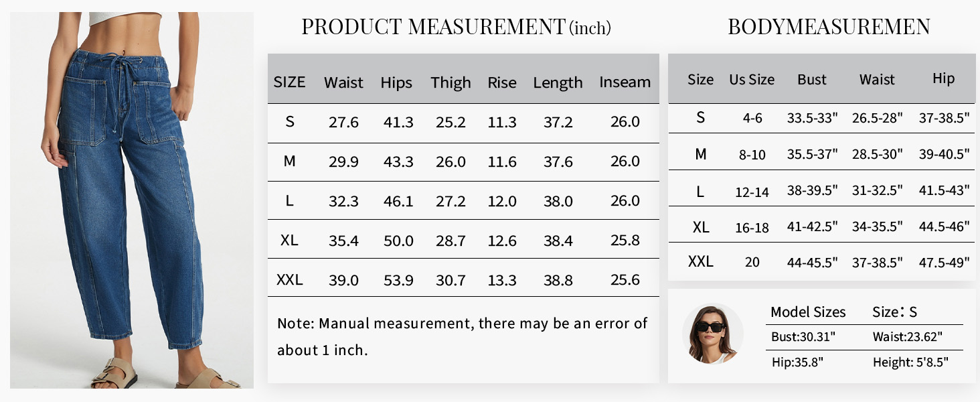Click the Us Size column header
This screenshot has height=402, width=980.
coord(752,80)
